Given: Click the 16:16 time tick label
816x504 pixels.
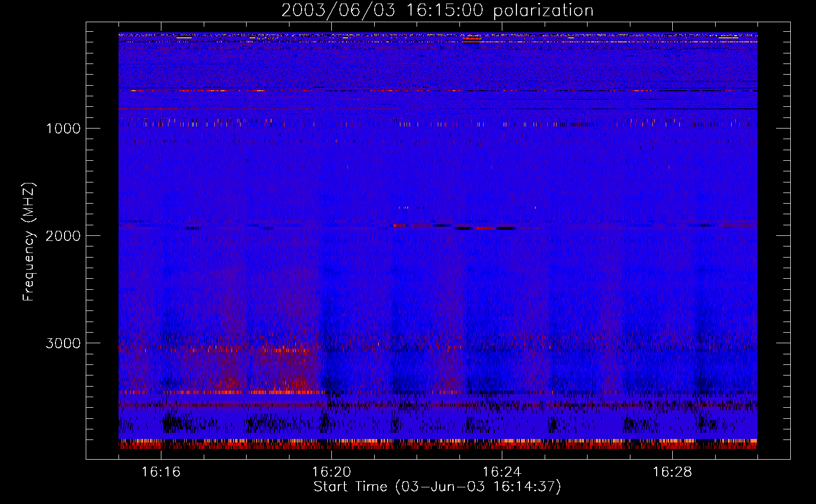Looking at the screenshot, I should [x=161, y=472].
